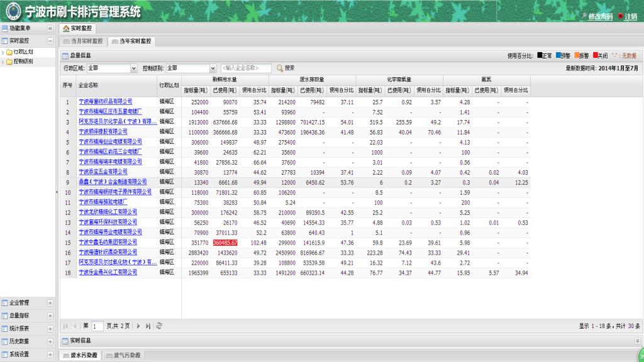Open the 修改密码 link
Image resolution: width=644 pixels, height=362 pixels.
[600, 16]
